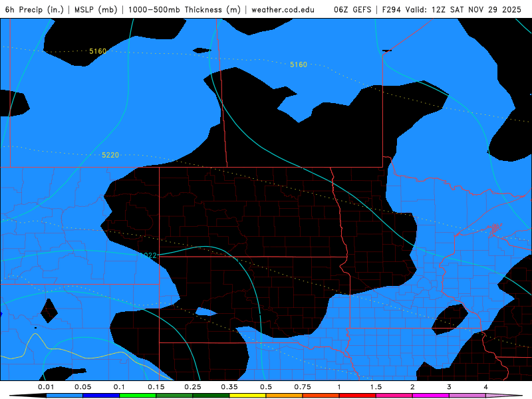Click the 0.05 legend value
The image size is (532, 399).
(x=82, y=387)
